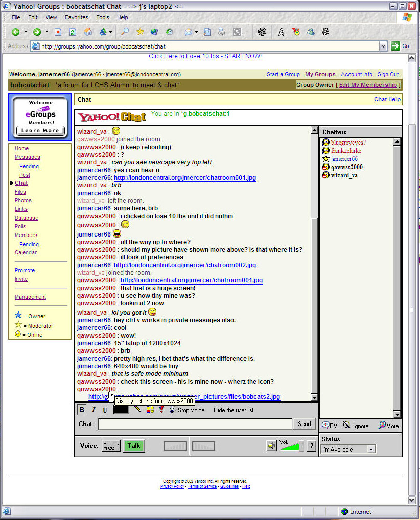
Task: Open the Back button history dropdown arrow
Action: coord(26,32)
